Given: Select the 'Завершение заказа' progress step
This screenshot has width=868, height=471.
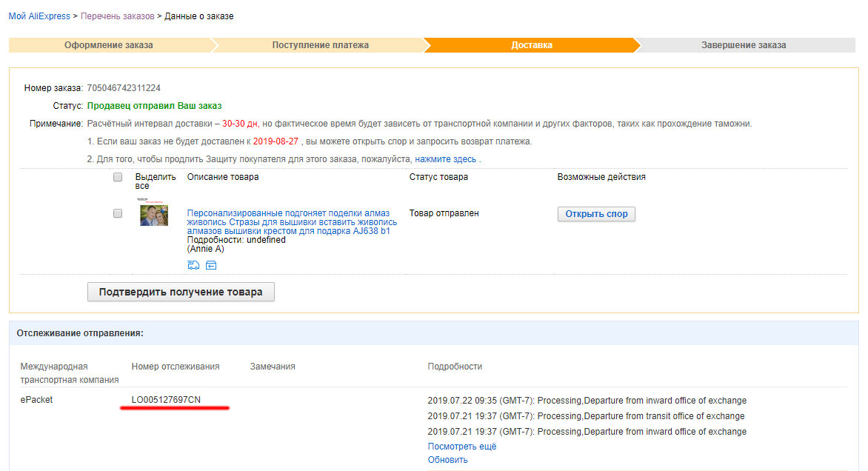Looking at the screenshot, I should click(x=744, y=45).
